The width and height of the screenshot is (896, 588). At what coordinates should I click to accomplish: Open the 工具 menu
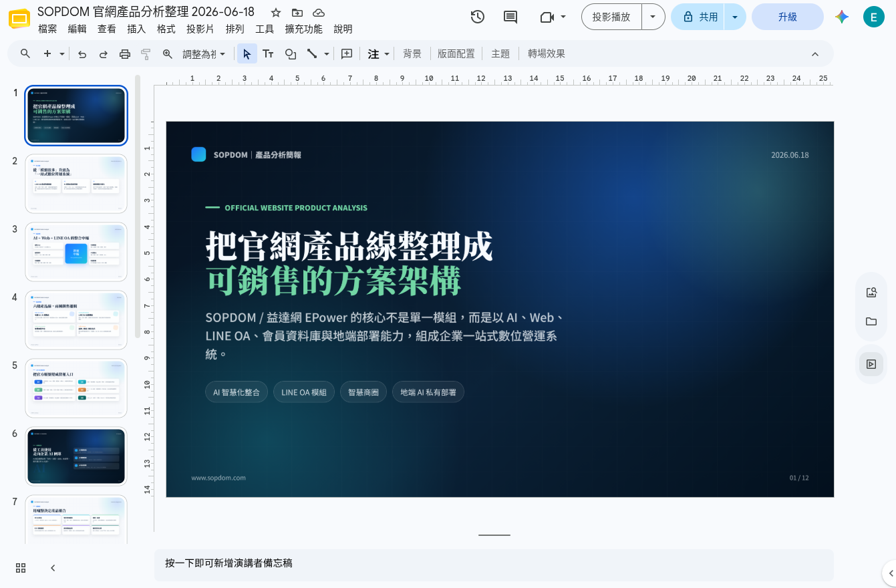click(265, 29)
